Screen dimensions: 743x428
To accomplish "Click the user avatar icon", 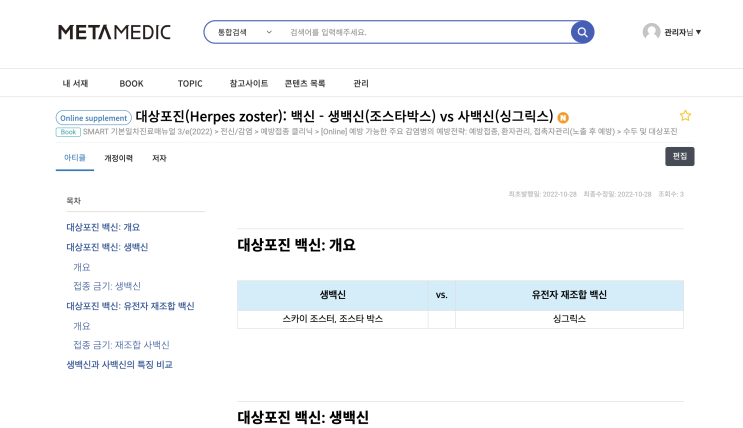I will (651, 32).
